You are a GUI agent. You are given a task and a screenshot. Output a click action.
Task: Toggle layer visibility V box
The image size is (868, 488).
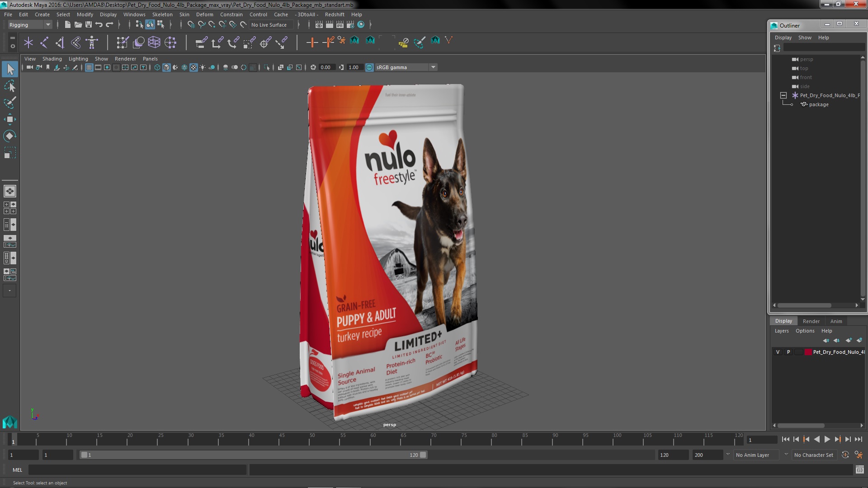(x=778, y=352)
